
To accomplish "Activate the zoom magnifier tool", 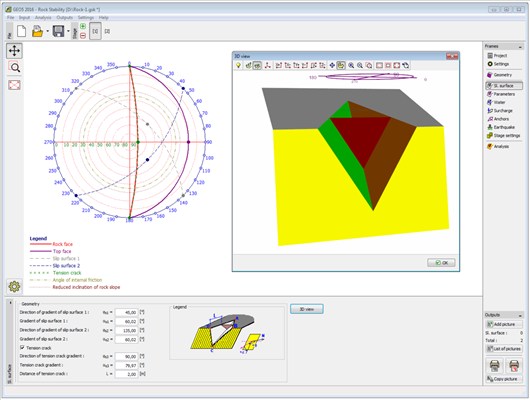I will pos(14,67).
